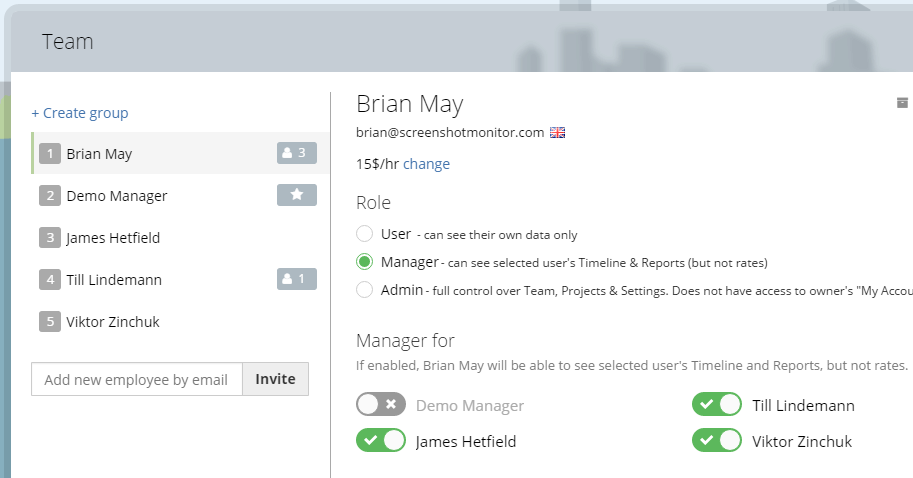Disable the Viktor Zinchuk manager toggle
913x478 pixels.
tap(717, 441)
